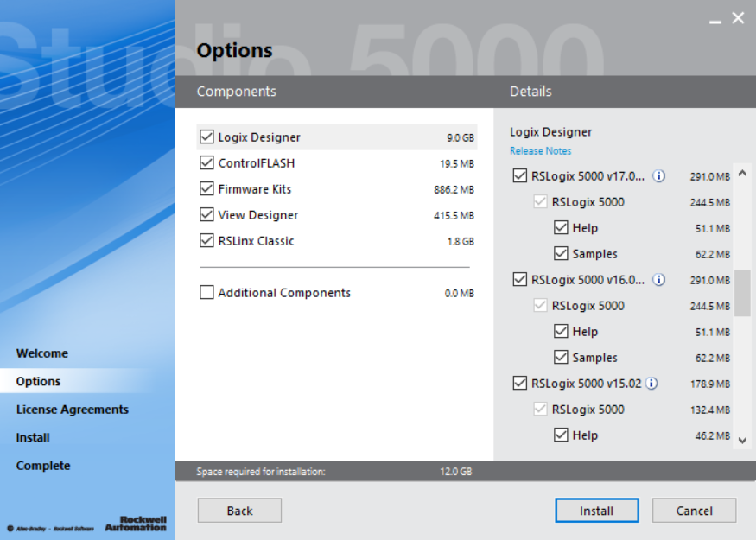This screenshot has width=756, height=540.
Task: Open info icon for RSLogix 5000 v17.0
Action: (x=658, y=176)
